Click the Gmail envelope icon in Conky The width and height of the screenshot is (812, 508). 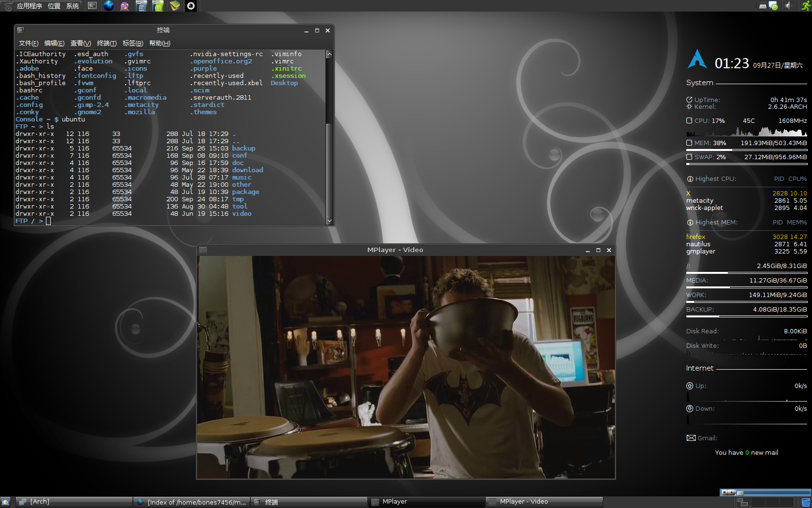coord(691,438)
